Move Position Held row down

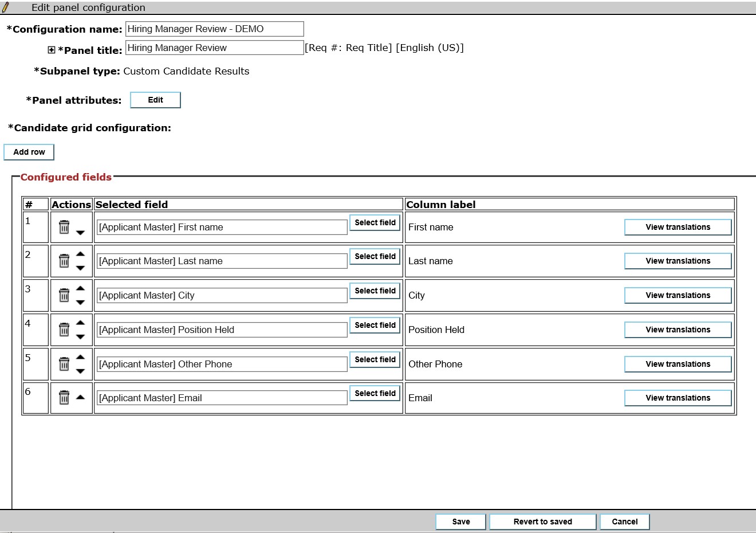pos(80,336)
